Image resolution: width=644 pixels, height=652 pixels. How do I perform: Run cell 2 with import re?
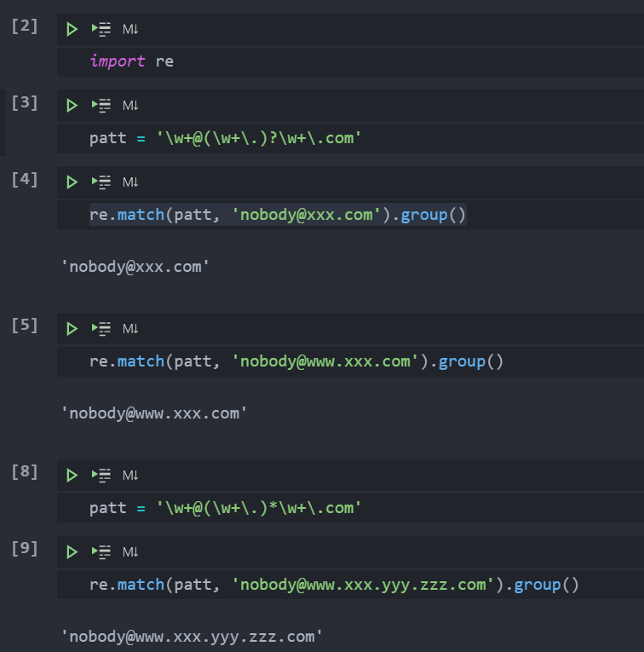[72, 29]
